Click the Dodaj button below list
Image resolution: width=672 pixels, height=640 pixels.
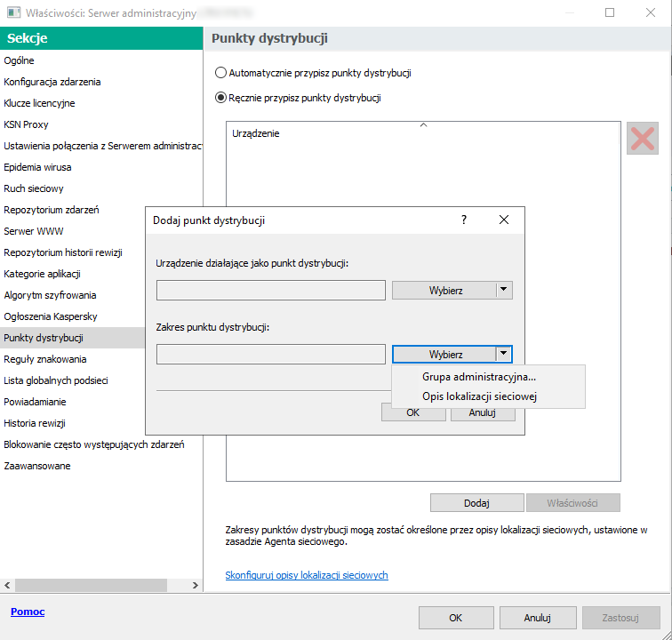tap(476, 503)
